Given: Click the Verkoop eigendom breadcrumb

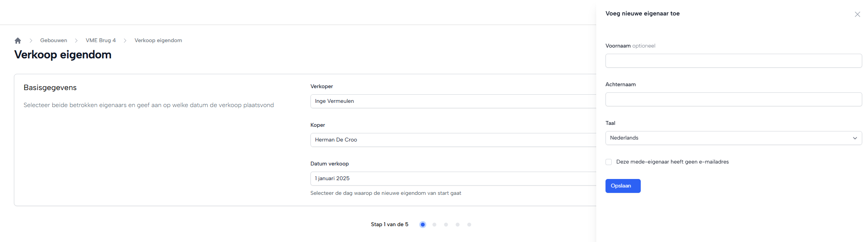Looking at the screenshot, I should (158, 41).
